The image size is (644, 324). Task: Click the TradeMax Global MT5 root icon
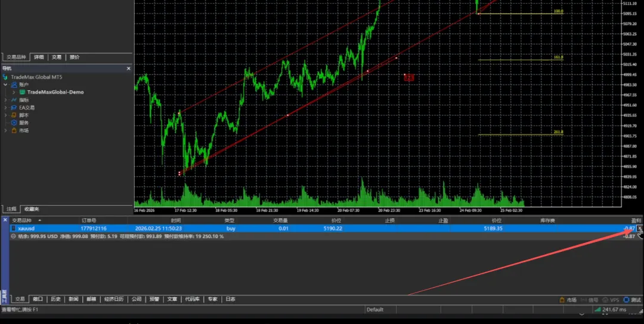tap(5, 77)
